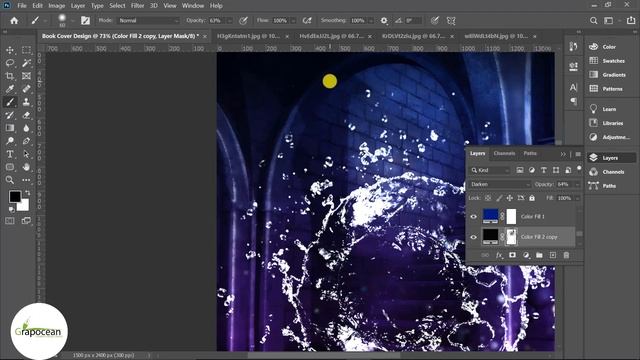
Task: Click the Home icon in options bar
Action: (x=14, y=20)
